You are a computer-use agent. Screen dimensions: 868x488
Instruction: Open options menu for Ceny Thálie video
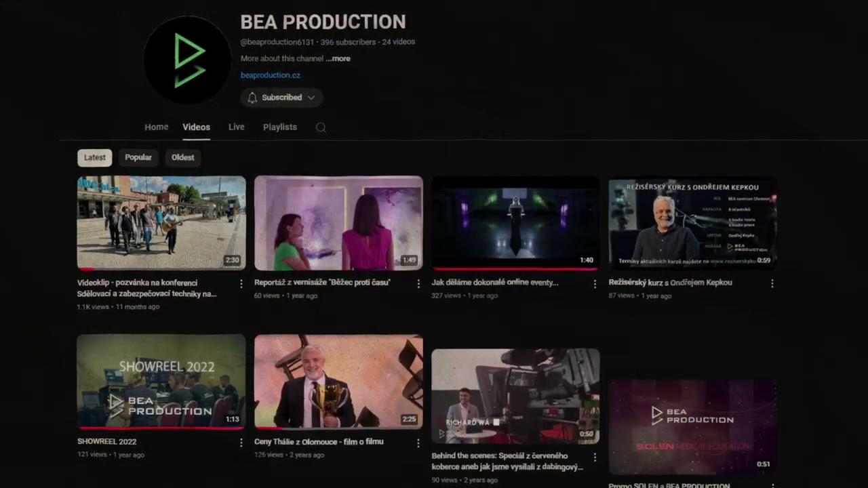(x=418, y=443)
